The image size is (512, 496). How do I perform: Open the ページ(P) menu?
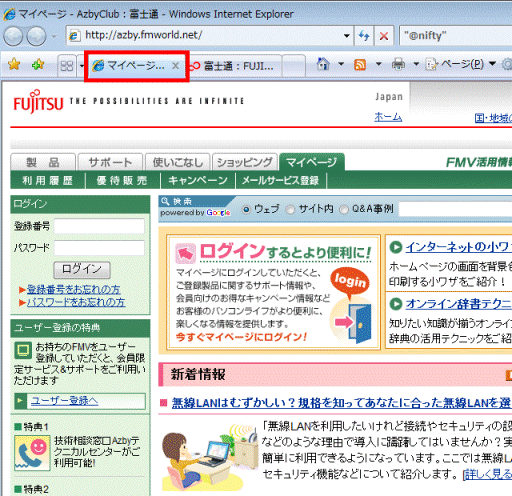click(x=454, y=64)
